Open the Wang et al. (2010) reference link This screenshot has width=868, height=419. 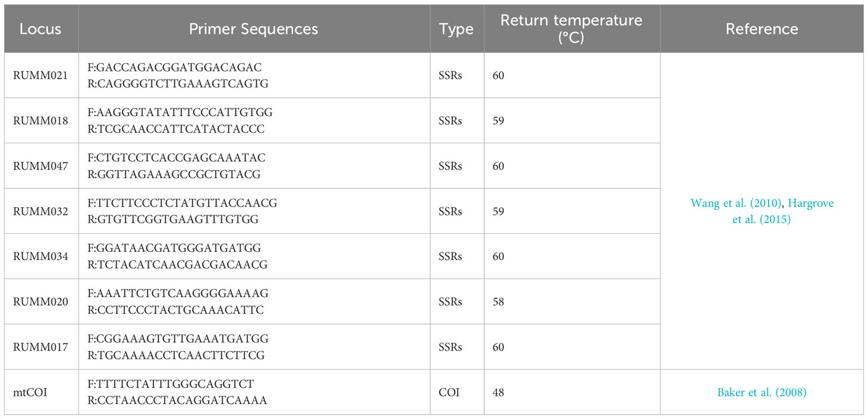[x=736, y=203]
